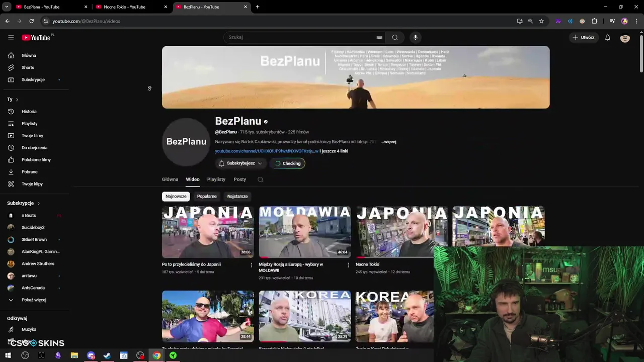Open the AntsCanada subscription
The width and height of the screenshot is (644, 362).
(34, 288)
